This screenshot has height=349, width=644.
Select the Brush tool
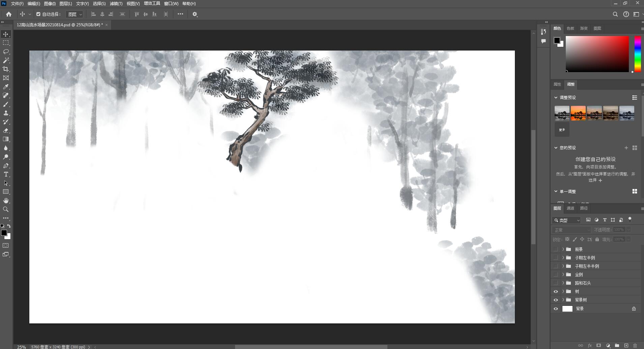coord(6,104)
